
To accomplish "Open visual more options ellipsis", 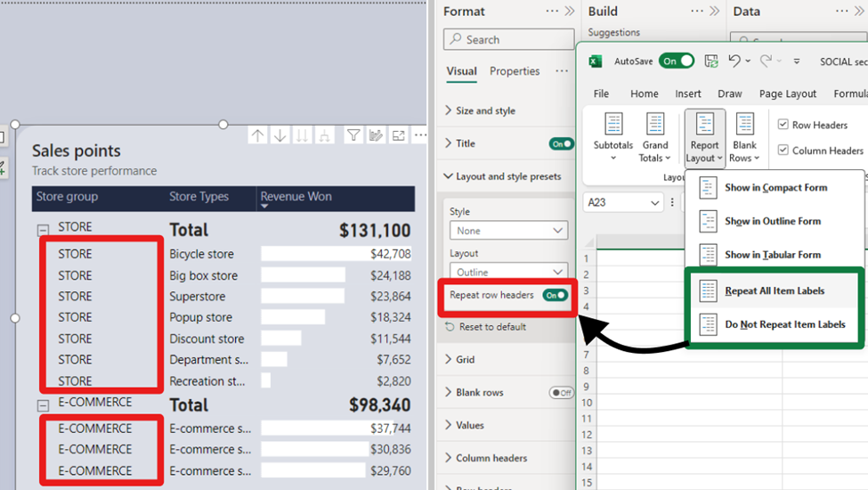I will (x=420, y=135).
